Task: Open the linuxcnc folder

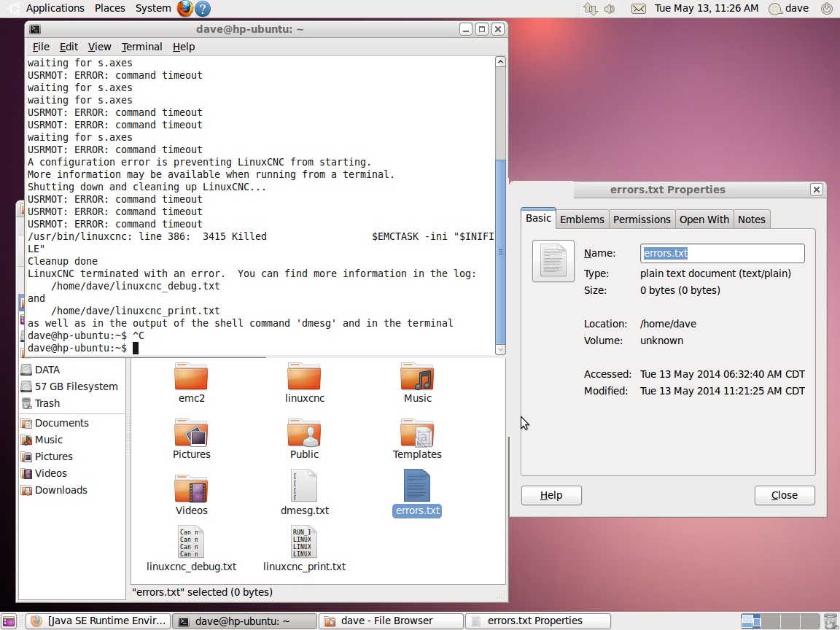Action: click(x=304, y=384)
